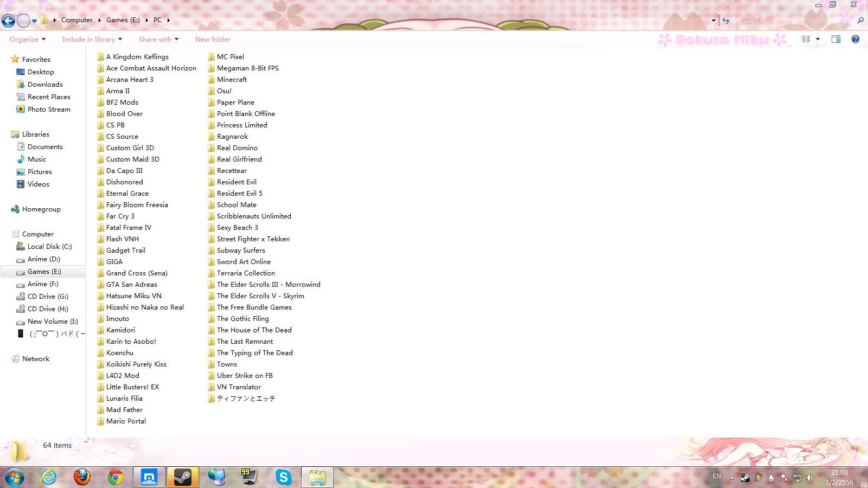
Task: Select the Scribblenauts Unlimited folder name
Action: tap(254, 216)
